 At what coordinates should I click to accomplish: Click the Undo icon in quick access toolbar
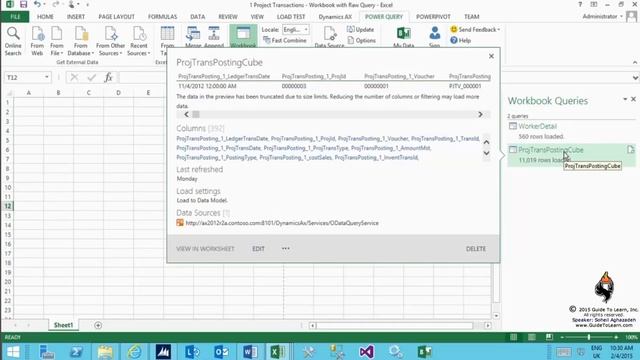tap(37, 4)
